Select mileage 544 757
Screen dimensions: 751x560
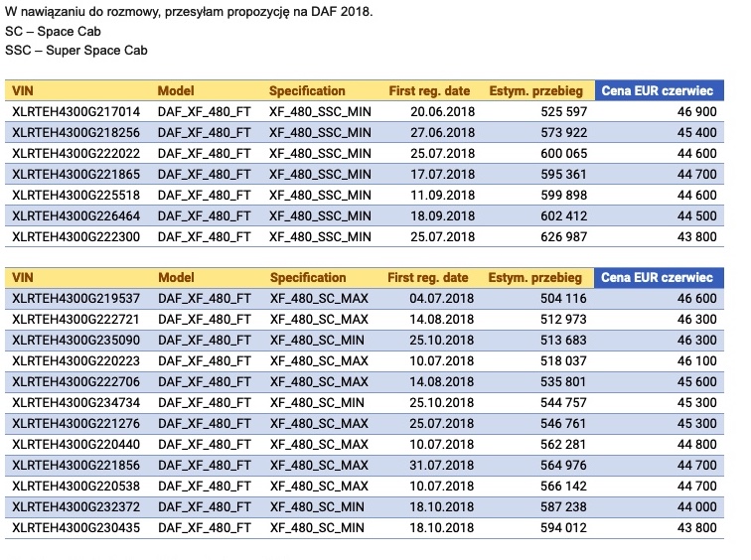pos(563,402)
